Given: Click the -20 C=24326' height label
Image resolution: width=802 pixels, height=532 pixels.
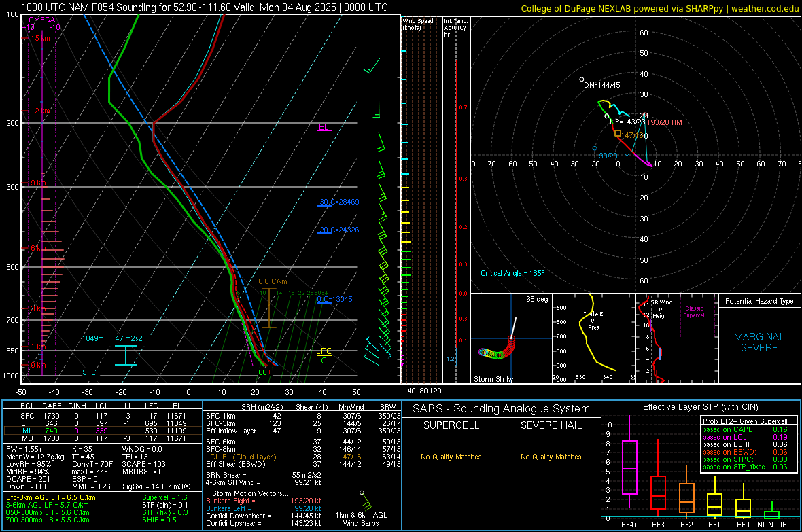Looking at the screenshot, I should (338, 230).
